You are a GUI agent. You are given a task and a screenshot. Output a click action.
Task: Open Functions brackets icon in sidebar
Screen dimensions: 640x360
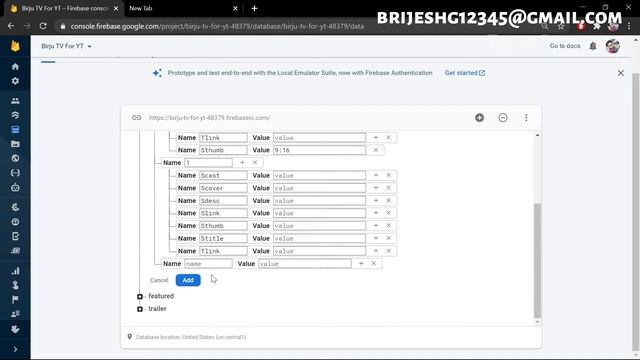click(15, 173)
